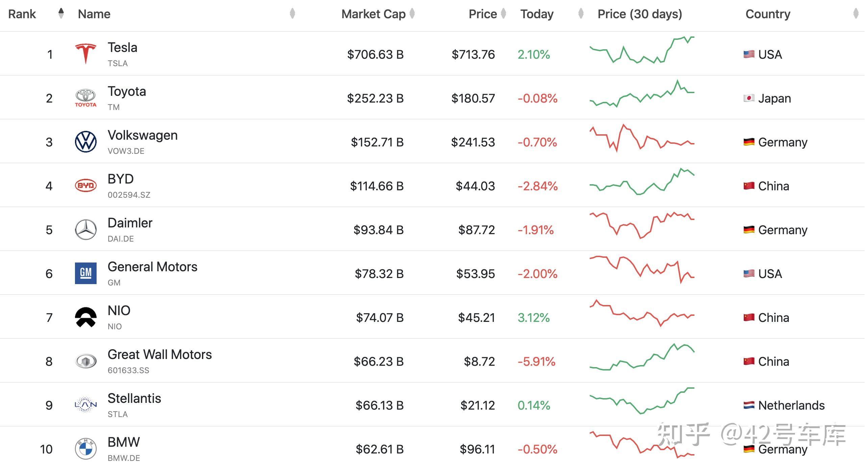Click Great Wall change -5.91%
The height and width of the screenshot is (469, 868).
536,361
